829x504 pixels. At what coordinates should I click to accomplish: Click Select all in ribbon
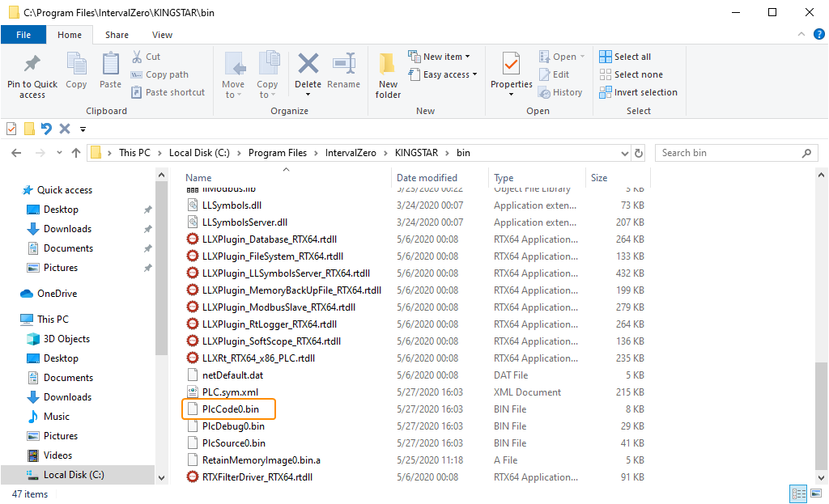625,57
